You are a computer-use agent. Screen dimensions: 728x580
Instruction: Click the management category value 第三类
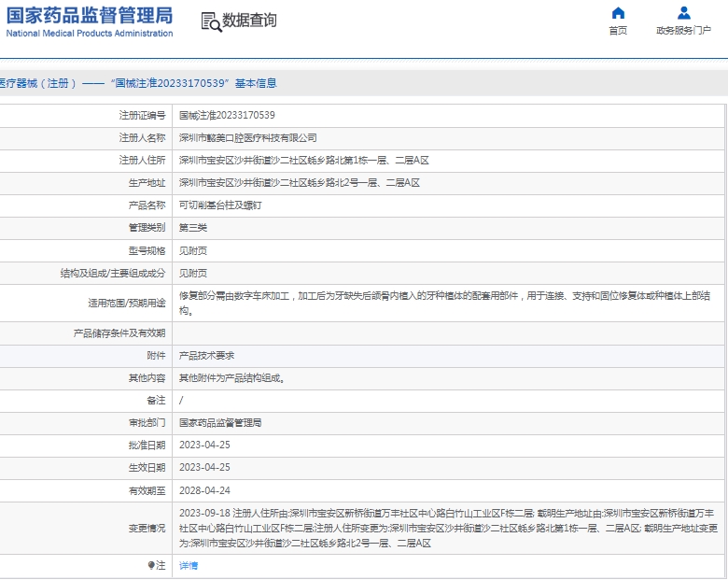[x=193, y=228]
